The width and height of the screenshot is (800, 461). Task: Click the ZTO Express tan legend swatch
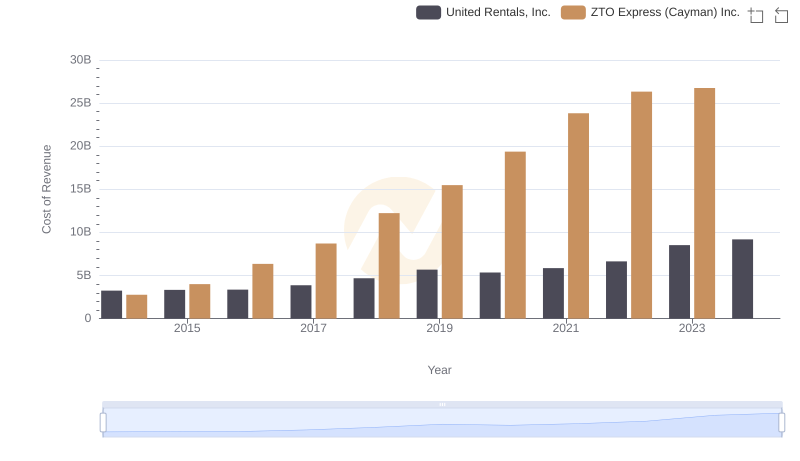point(573,12)
